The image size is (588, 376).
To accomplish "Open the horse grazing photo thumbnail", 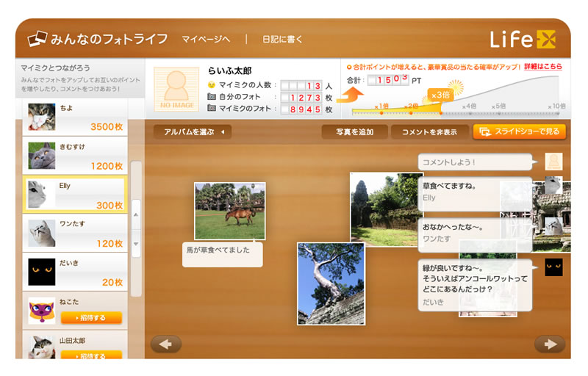I will [x=229, y=211].
